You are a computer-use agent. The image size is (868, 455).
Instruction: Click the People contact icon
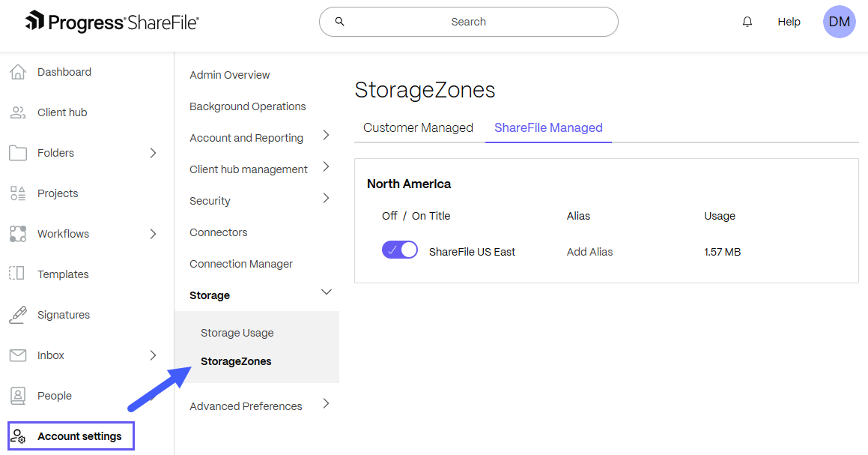18,396
